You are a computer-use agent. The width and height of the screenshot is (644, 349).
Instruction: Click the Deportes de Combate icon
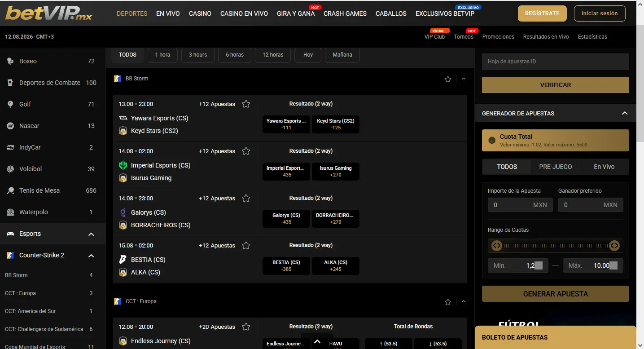click(10, 83)
